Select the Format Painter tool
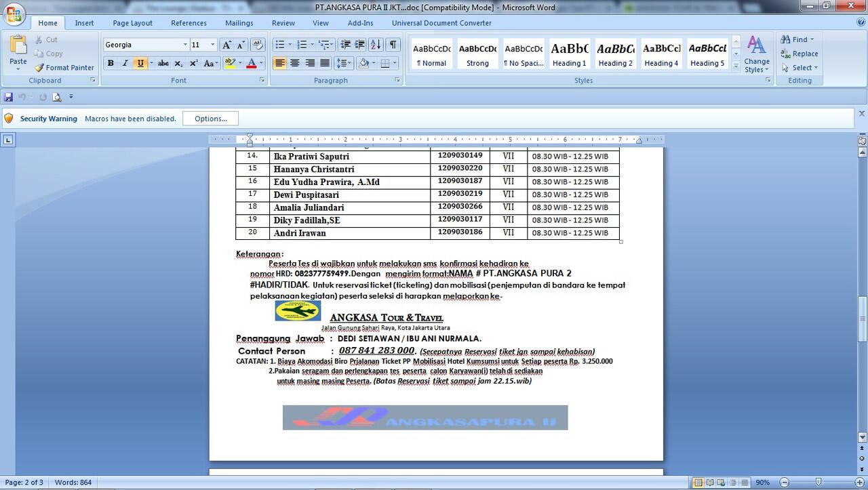 coord(65,68)
